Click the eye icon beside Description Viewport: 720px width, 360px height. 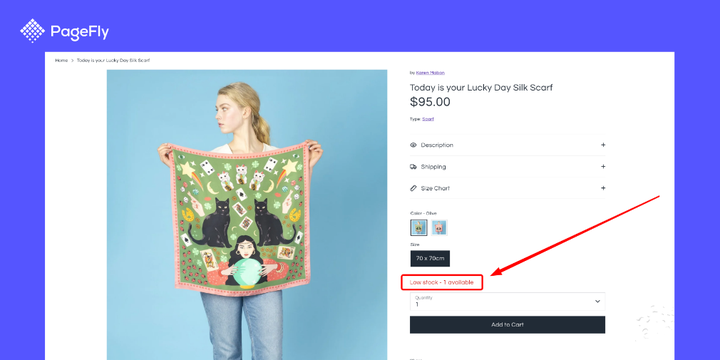[x=413, y=145]
